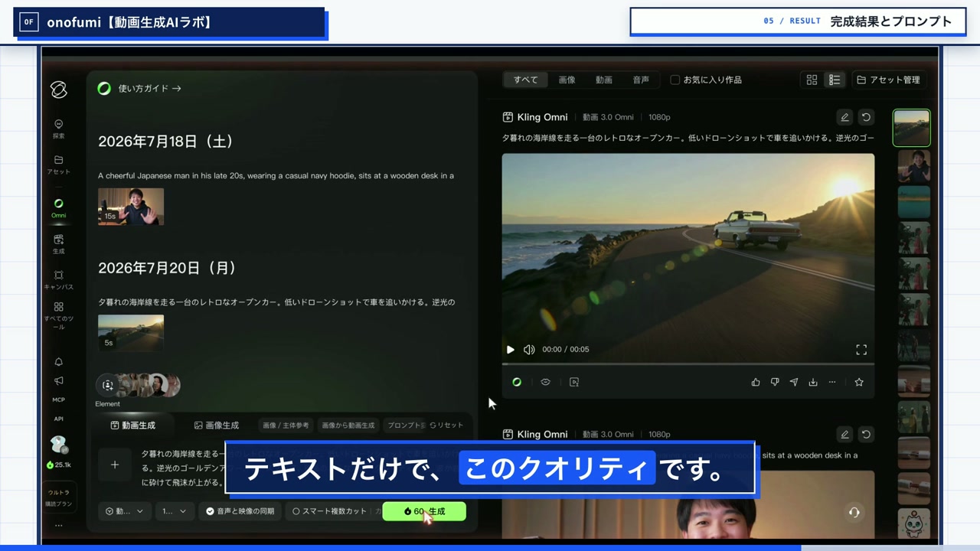Select the highlighted car thumbnail in right strip

tap(912, 128)
